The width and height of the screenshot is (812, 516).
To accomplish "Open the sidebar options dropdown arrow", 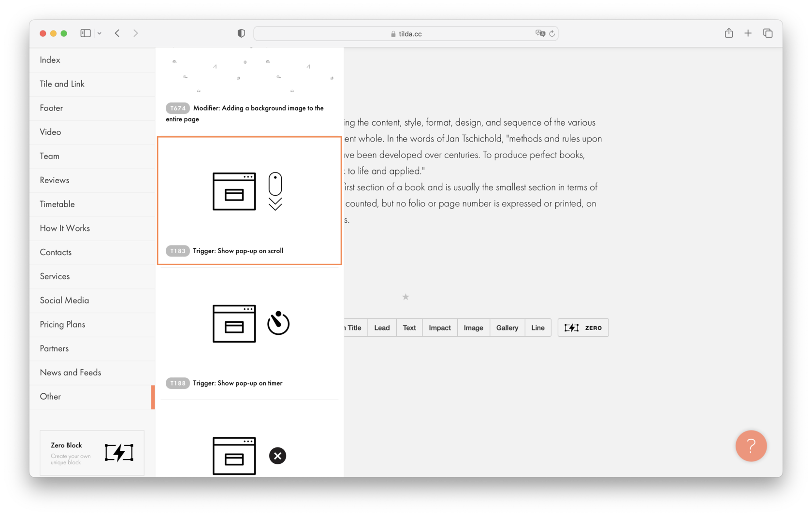I will (99, 33).
